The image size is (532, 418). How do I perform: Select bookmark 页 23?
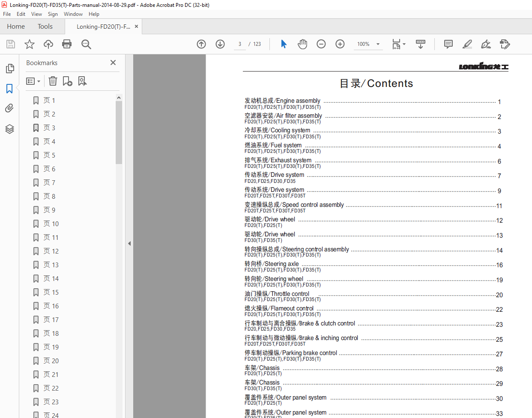coord(51,402)
